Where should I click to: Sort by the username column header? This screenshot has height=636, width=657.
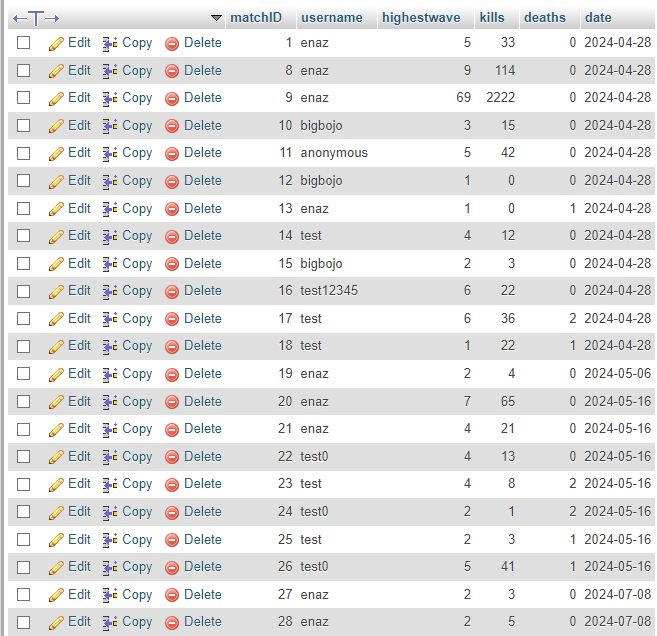click(x=331, y=18)
